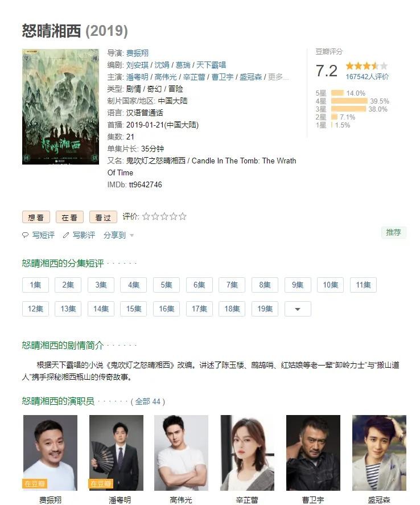Viewport: 420px width, 505px height.
Task: Open the 怒晴湘西 poster thumbnail
Action: tap(60, 106)
